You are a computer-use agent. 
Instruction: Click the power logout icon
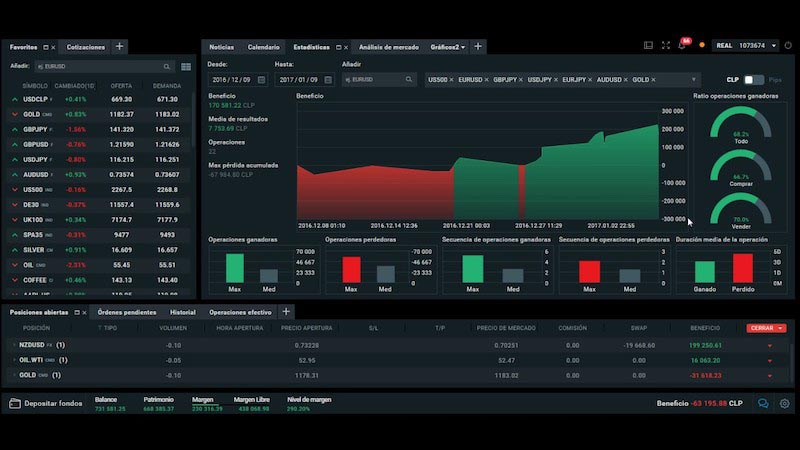tap(788, 45)
